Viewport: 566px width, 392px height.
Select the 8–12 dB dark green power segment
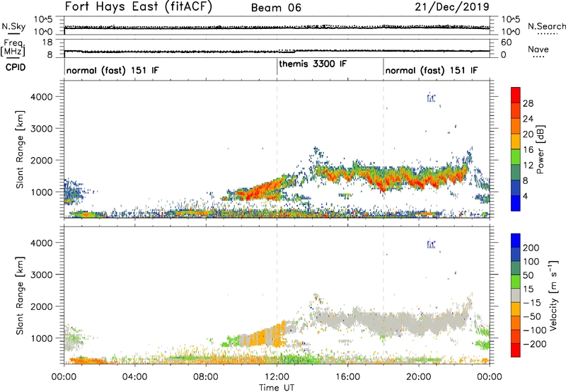click(x=516, y=173)
